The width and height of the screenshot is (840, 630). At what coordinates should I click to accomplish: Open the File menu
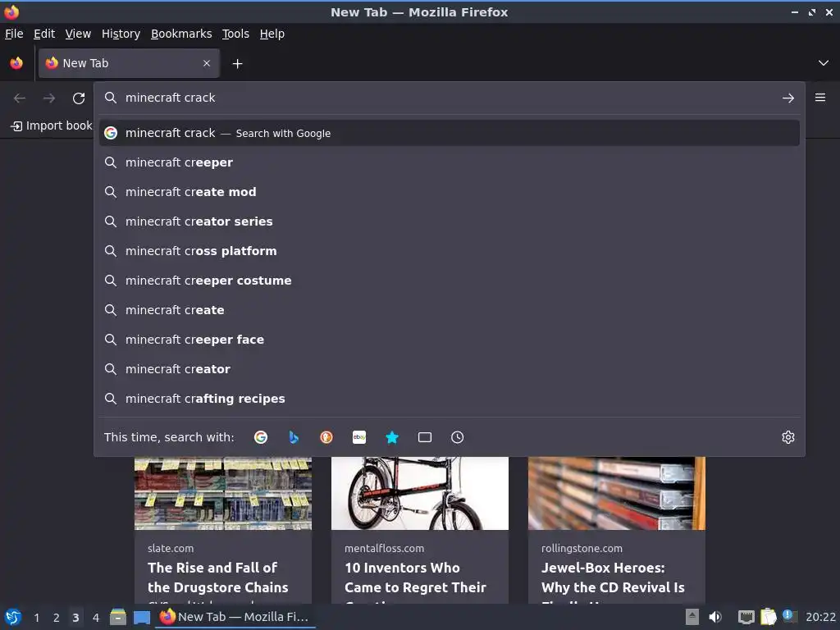click(x=14, y=34)
